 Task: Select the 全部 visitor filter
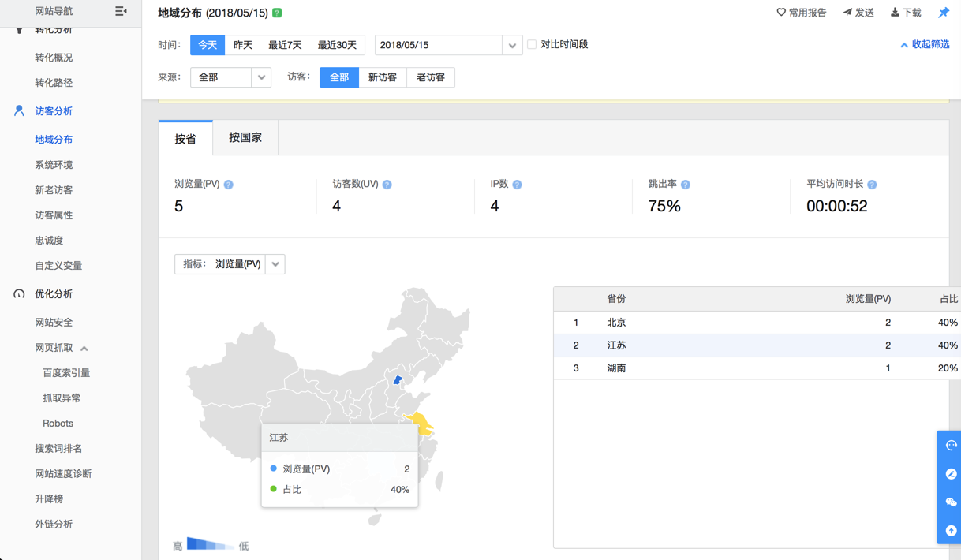[339, 77]
